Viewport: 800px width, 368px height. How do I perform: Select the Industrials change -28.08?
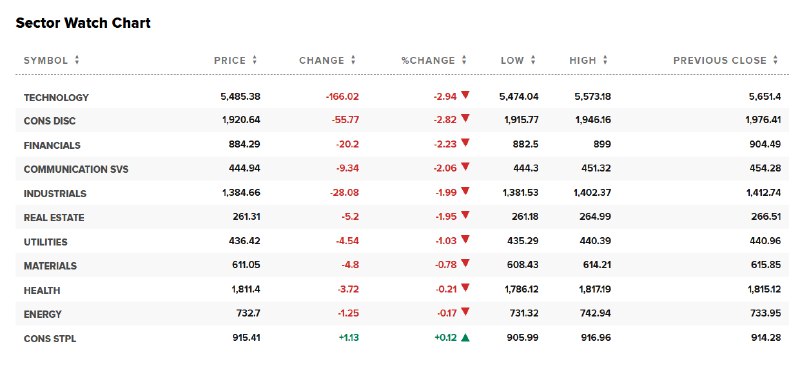344,193
